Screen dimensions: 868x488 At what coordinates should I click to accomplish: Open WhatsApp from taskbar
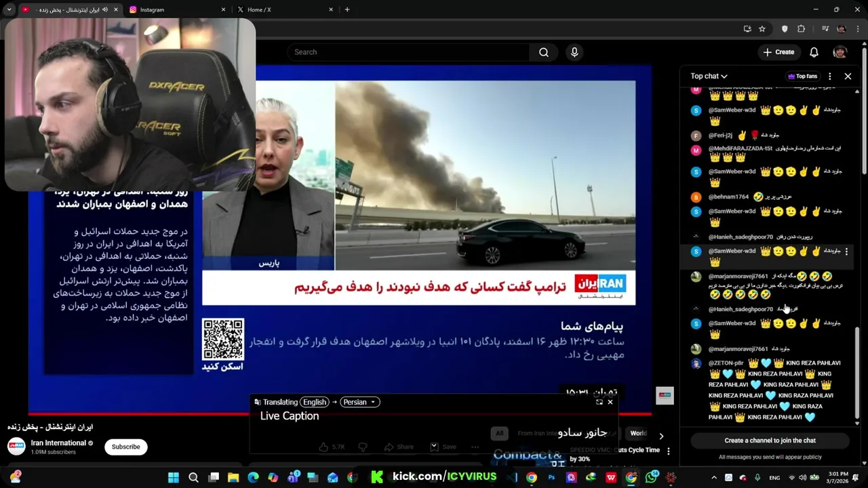[651, 478]
